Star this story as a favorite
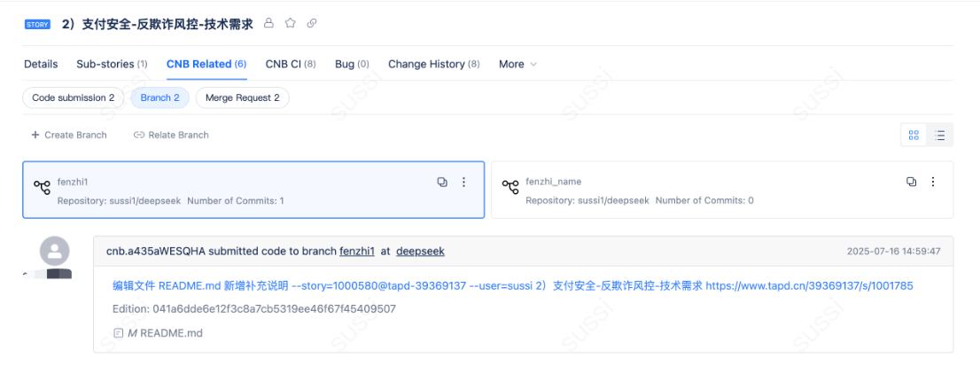 (291, 24)
